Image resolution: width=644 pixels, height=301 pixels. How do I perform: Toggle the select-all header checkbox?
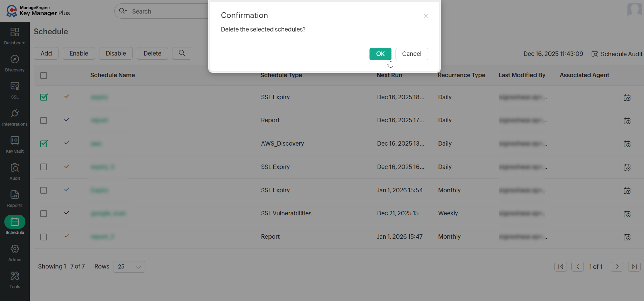(x=44, y=76)
